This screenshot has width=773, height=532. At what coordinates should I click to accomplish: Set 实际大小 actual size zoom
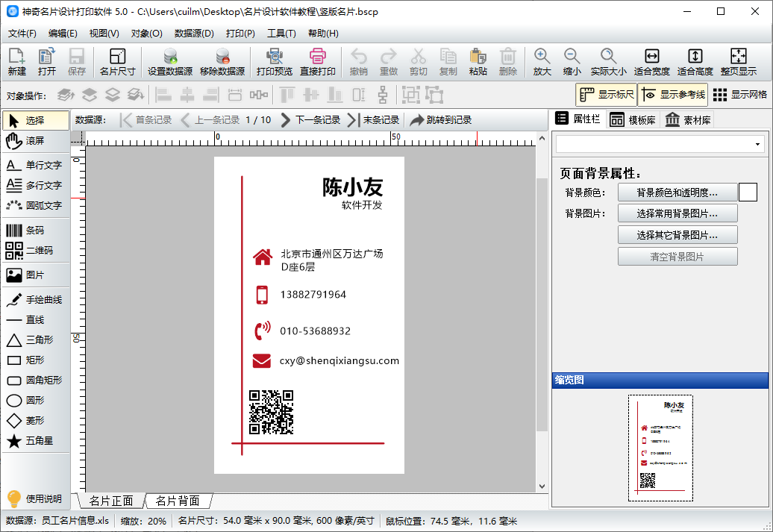(x=608, y=62)
